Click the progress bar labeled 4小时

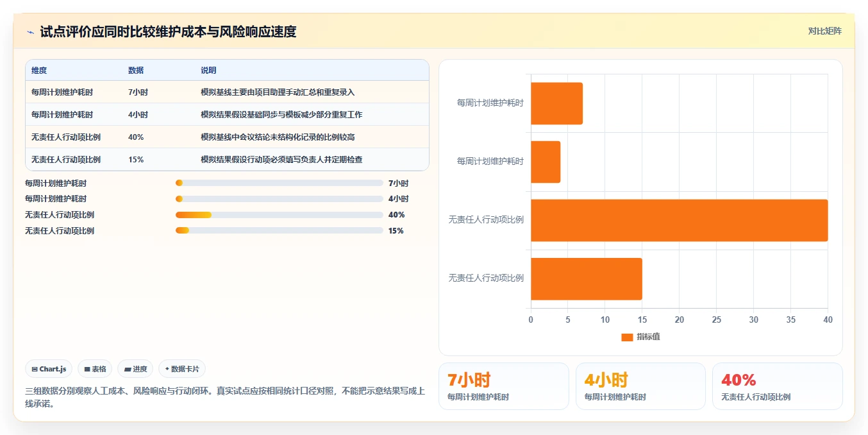[279, 199]
